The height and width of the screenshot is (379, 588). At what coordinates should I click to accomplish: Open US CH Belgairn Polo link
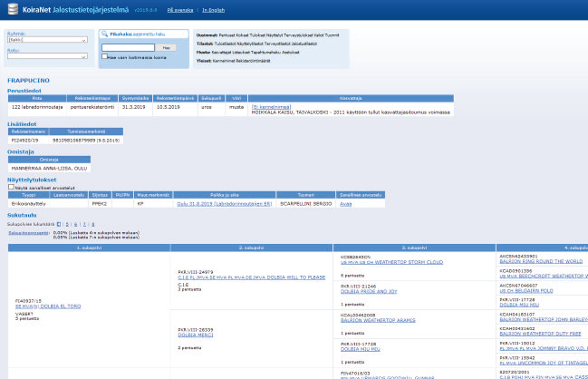coord(526,290)
